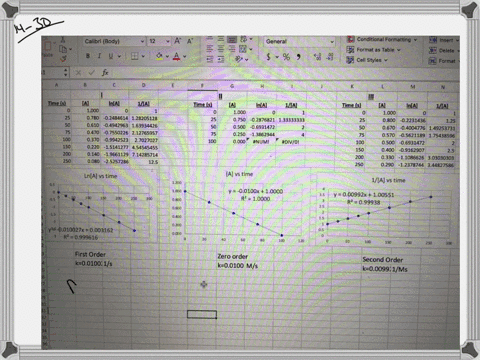Select the '#DIV/0!' error cell
The width and height of the screenshot is (480, 360).
(291, 142)
